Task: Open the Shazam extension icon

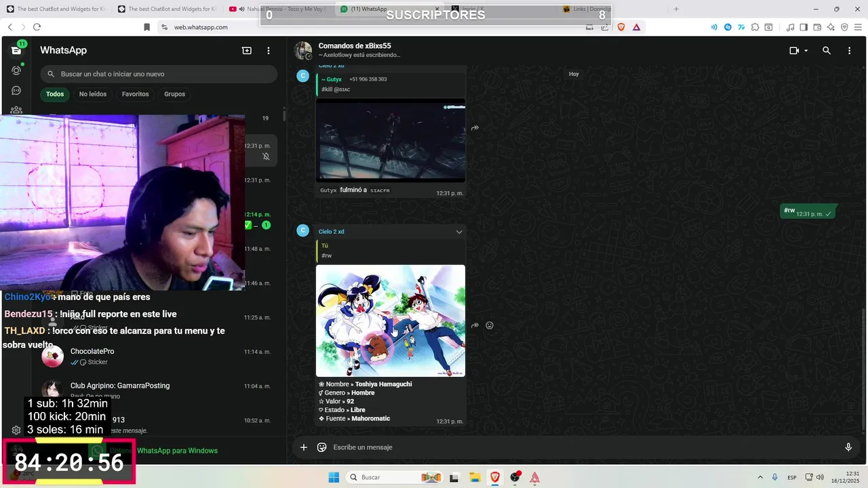Action: tap(728, 27)
